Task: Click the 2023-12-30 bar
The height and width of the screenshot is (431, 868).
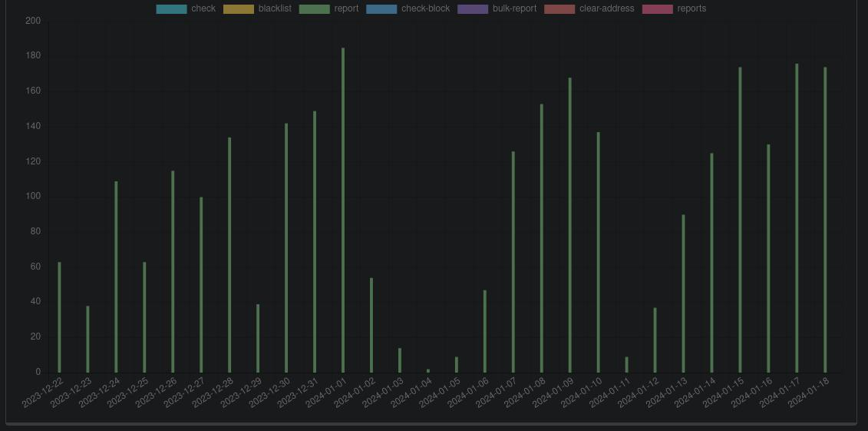Action: point(286,247)
